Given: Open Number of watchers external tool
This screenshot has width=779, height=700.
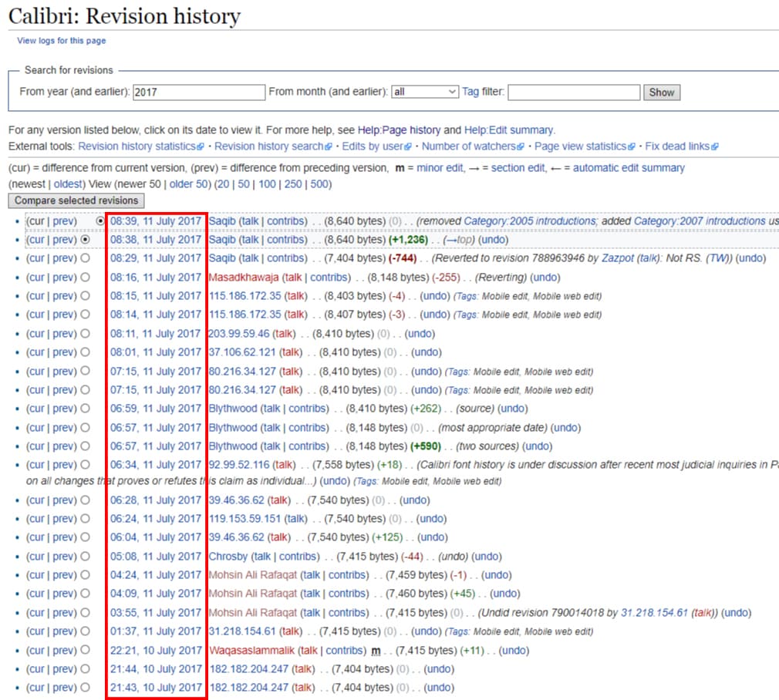Looking at the screenshot, I should coord(473,146).
